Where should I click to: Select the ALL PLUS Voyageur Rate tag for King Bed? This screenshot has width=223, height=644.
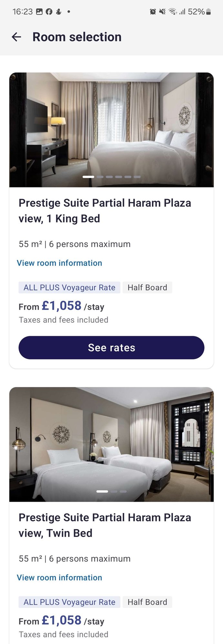(69, 288)
